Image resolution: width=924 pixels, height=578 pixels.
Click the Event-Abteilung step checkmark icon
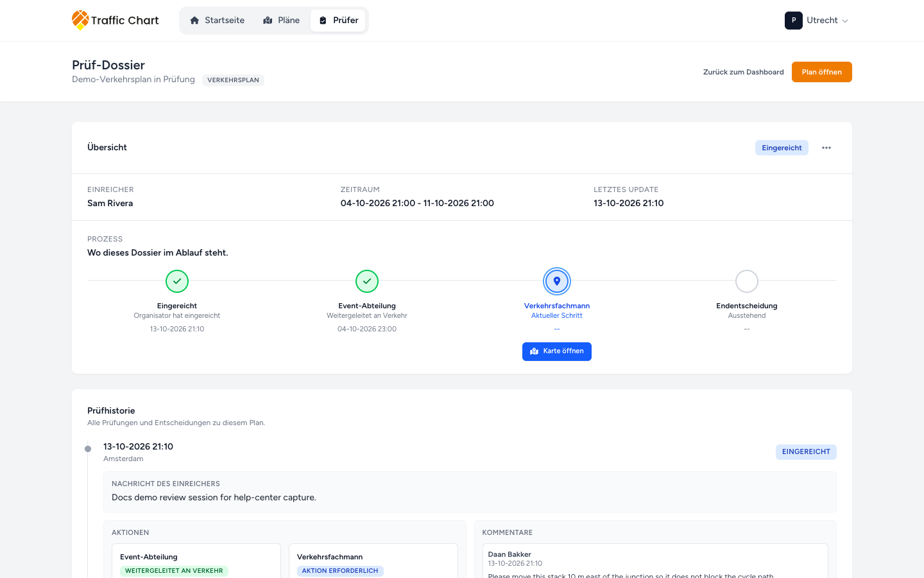367,281
